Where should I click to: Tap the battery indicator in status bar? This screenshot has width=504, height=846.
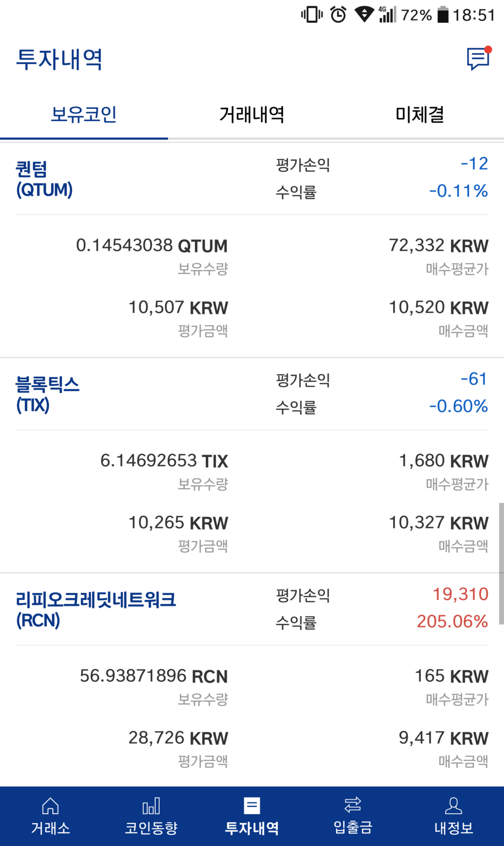pyautogui.click(x=443, y=15)
